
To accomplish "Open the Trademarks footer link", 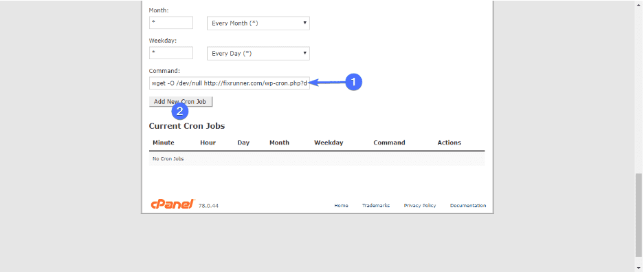I will point(376,206).
